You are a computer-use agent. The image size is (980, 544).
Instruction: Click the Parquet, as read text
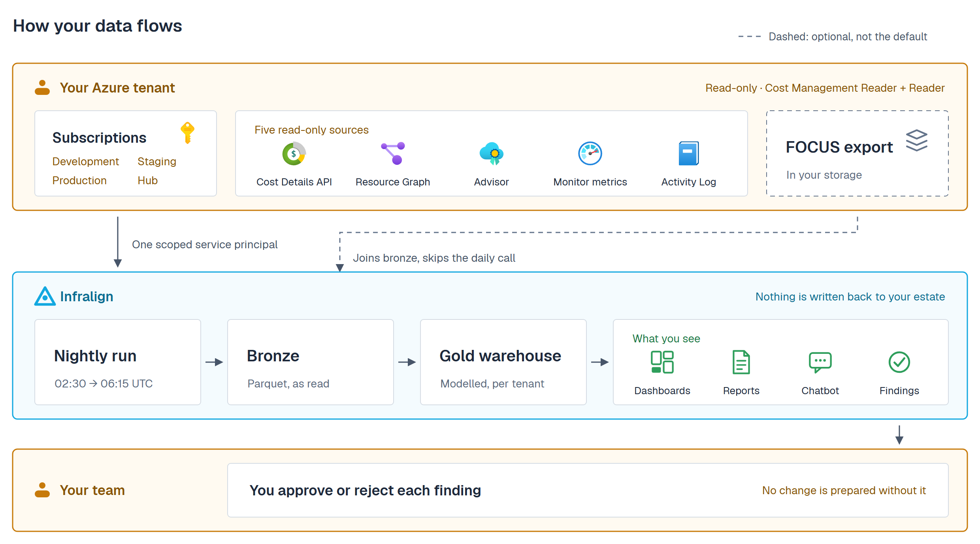click(x=288, y=383)
